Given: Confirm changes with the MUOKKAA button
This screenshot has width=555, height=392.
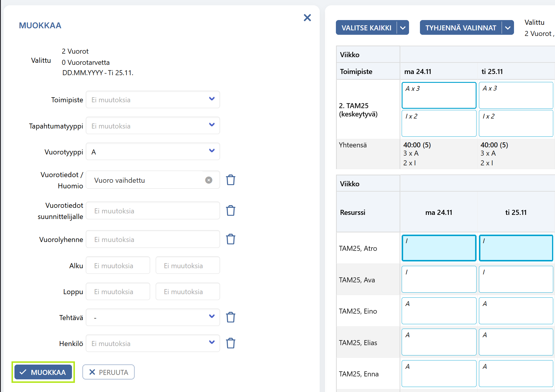Looking at the screenshot, I should (43, 372).
